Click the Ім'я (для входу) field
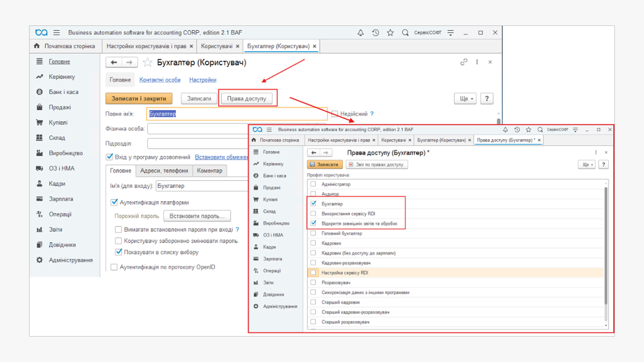644x362 pixels. (x=202, y=186)
